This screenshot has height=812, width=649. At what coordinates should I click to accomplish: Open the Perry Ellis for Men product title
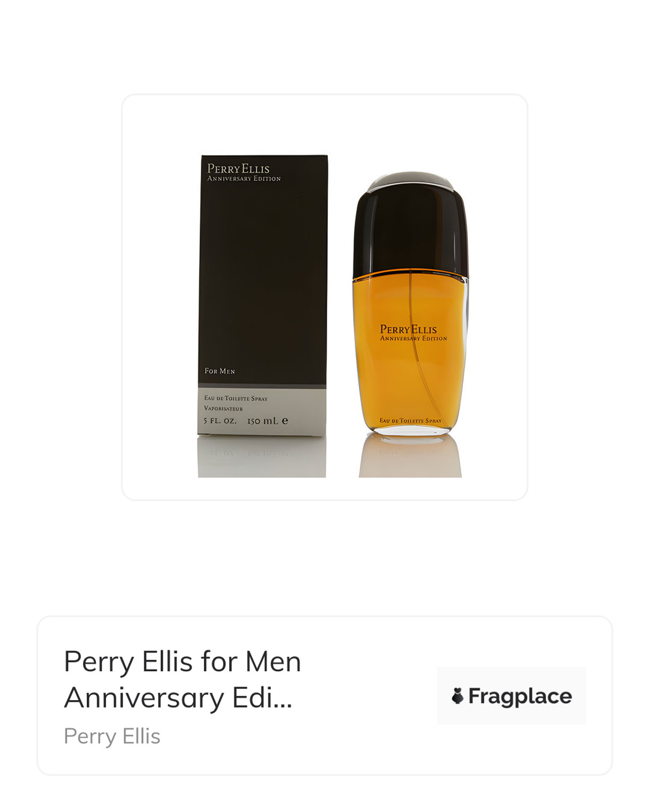point(182,679)
